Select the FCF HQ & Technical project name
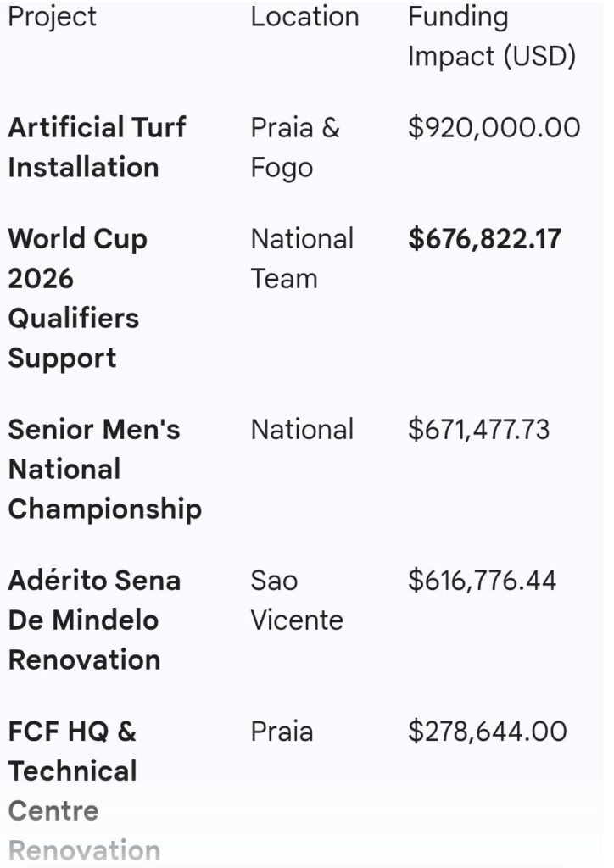The image size is (614, 868). [72, 751]
